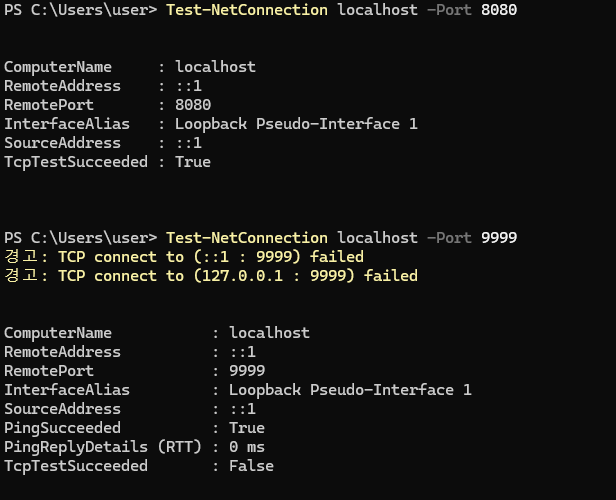
Task: Click the TcpTestSucceeded value False
Action: click(x=251, y=466)
